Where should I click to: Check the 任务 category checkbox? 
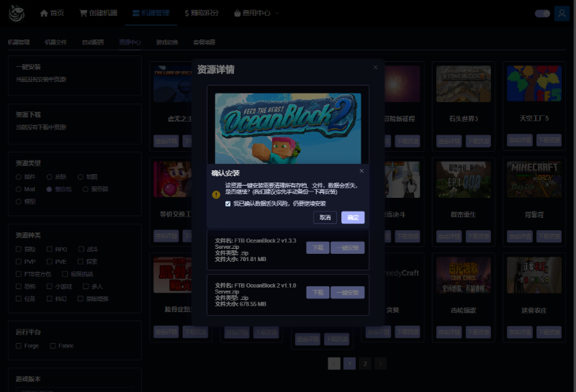click(19, 298)
